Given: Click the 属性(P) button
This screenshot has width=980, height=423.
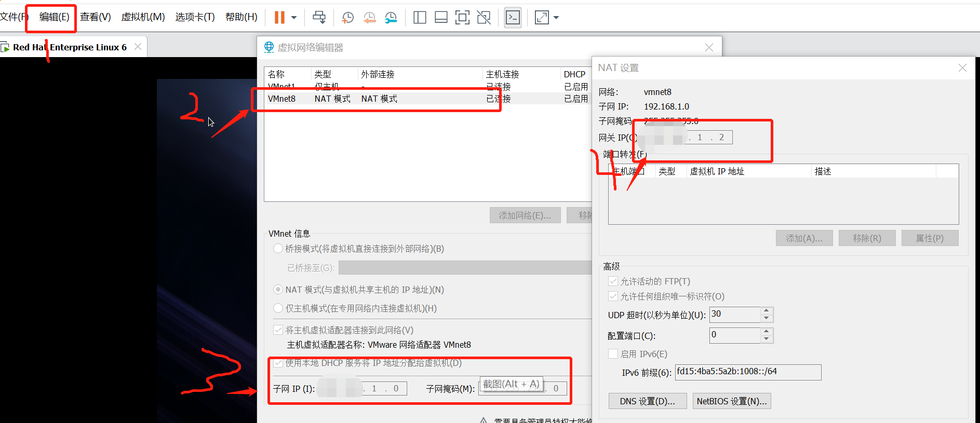Looking at the screenshot, I should pos(930,238).
